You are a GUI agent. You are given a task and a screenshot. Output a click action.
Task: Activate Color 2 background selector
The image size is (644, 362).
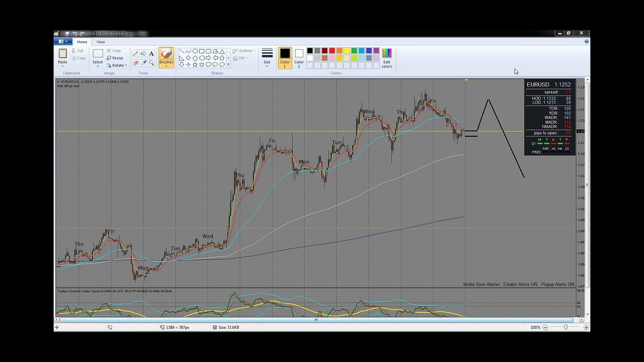click(x=299, y=58)
